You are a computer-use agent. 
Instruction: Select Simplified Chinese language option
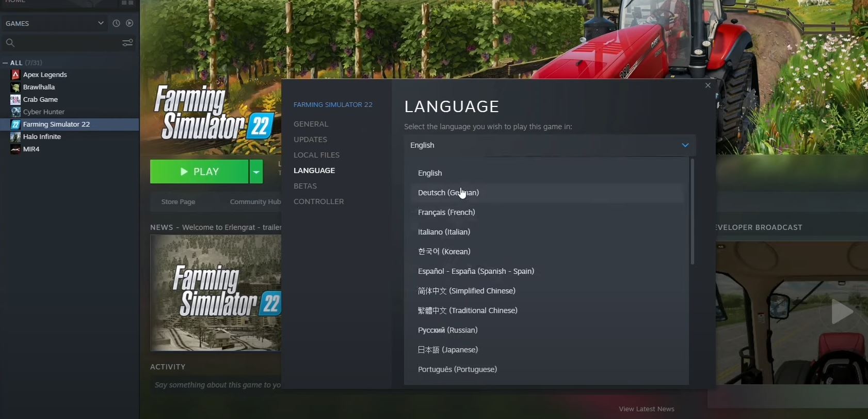tap(548, 291)
